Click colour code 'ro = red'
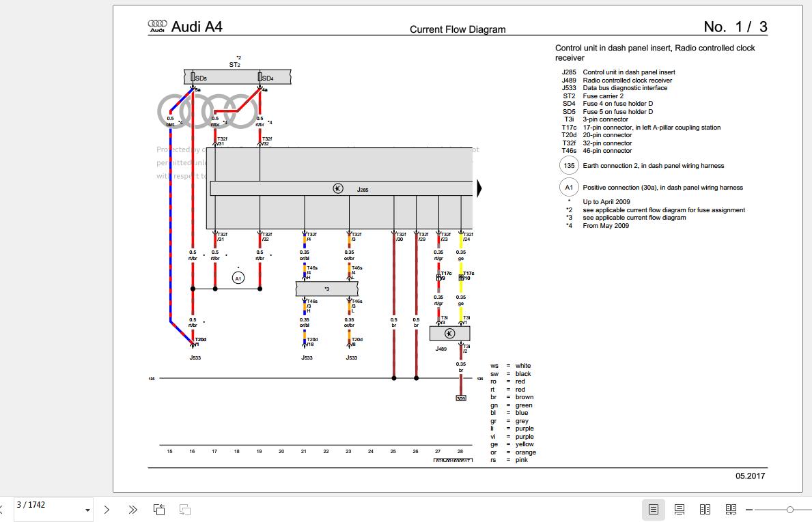The height and width of the screenshot is (522, 812). coord(508,381)
